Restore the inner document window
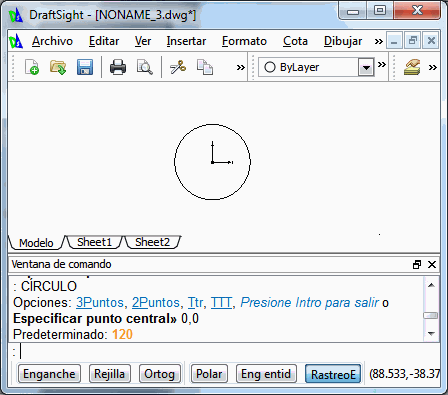 pyautogui.click(x=413, y=41)
